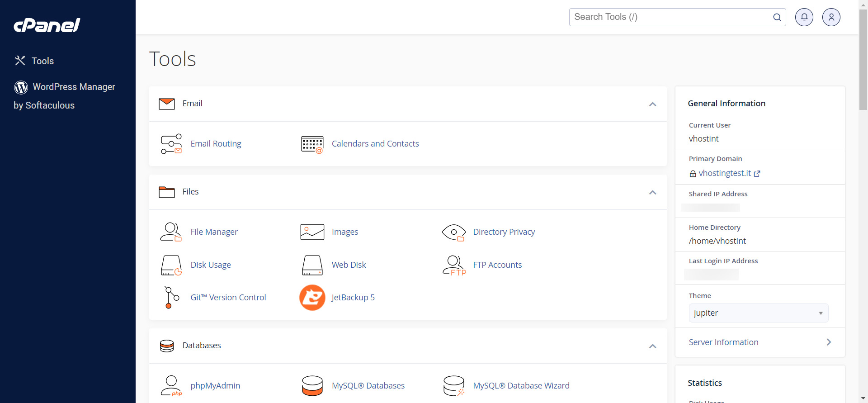Image resolution: width=868 pixels, height=403 pixels.
Task: Click the JetBackup 5 orange icon
Action: tap(312, 298)
